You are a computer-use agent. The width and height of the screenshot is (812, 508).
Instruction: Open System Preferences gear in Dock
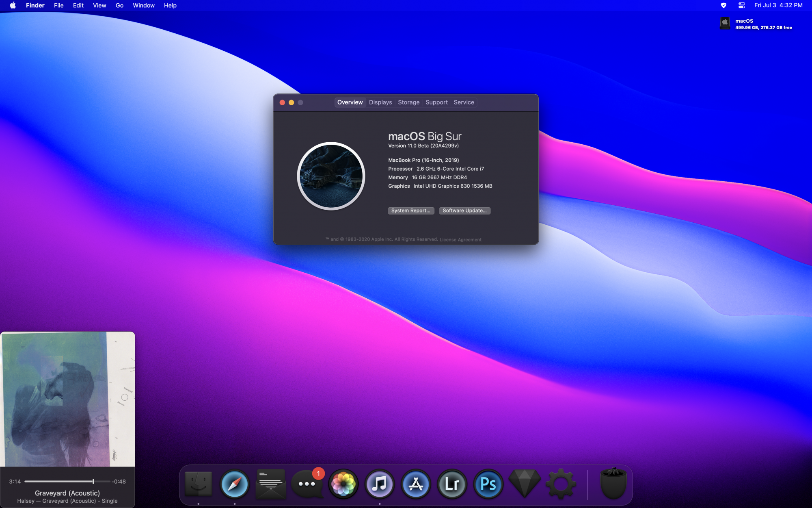(561, 484)
